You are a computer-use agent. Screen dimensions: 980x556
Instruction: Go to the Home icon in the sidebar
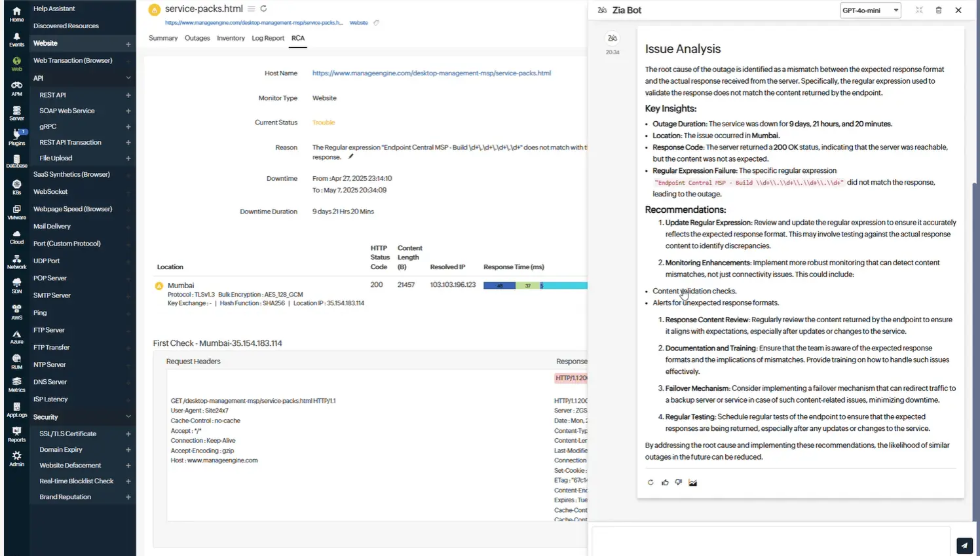pyautogui.click(x=16, y=14)
